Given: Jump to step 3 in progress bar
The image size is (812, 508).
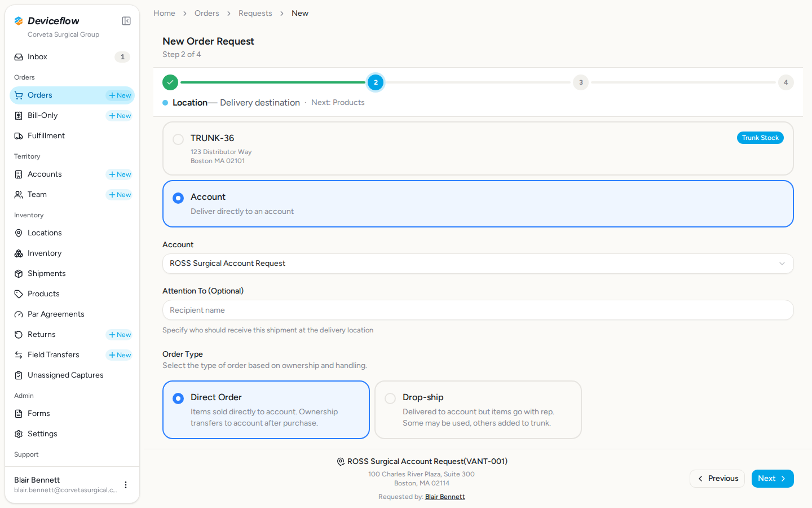Looking at the screenshot, I should tap(581, 82).
